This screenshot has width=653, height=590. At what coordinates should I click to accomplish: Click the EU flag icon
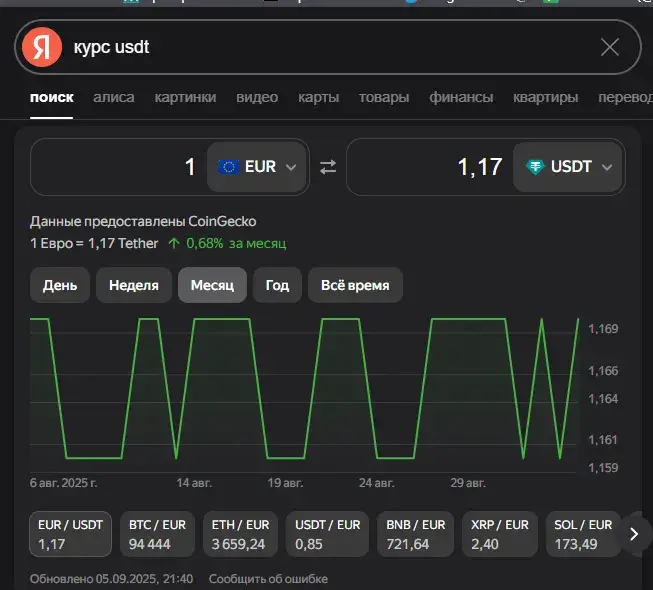pyautogui.click(x=229, y=167)
